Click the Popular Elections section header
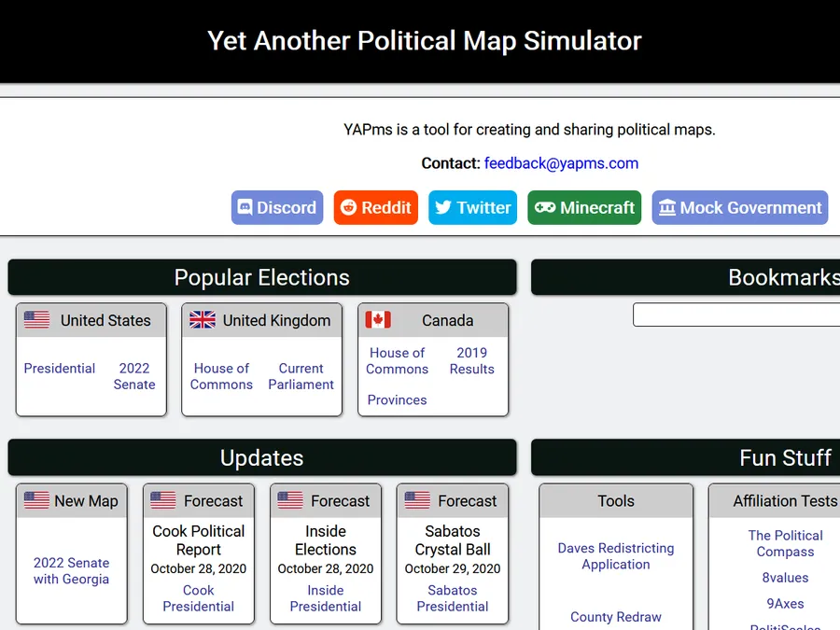 tap(262, 277)
